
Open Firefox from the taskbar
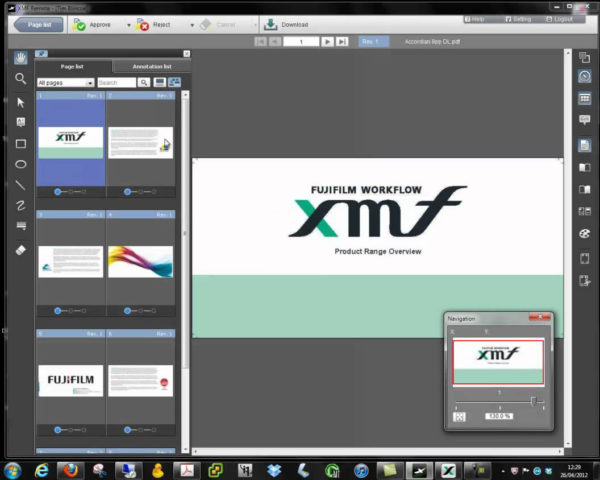click(71, 470)
